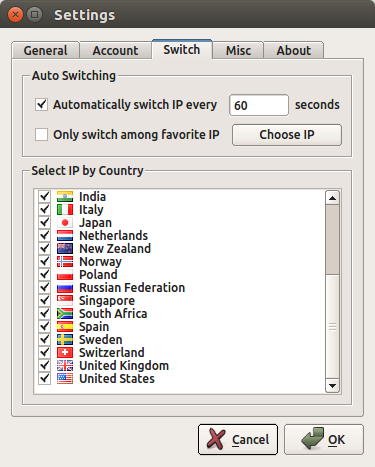Uncheck the Spain country checkbox

click(44, 327)
